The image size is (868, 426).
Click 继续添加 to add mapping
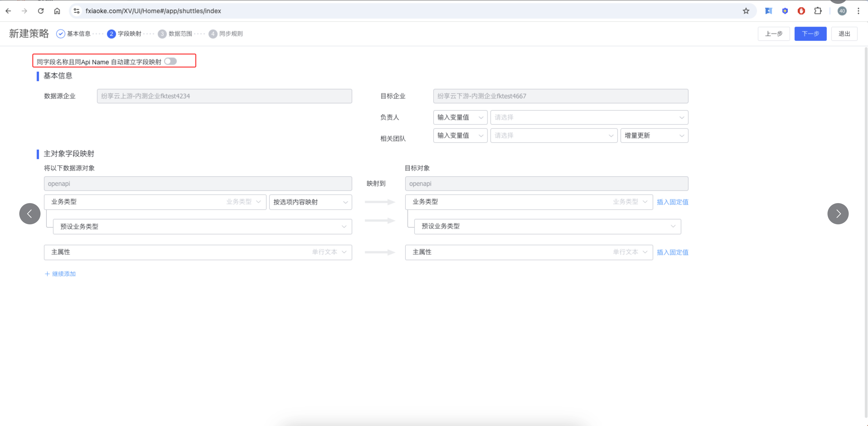click(60, 274)
